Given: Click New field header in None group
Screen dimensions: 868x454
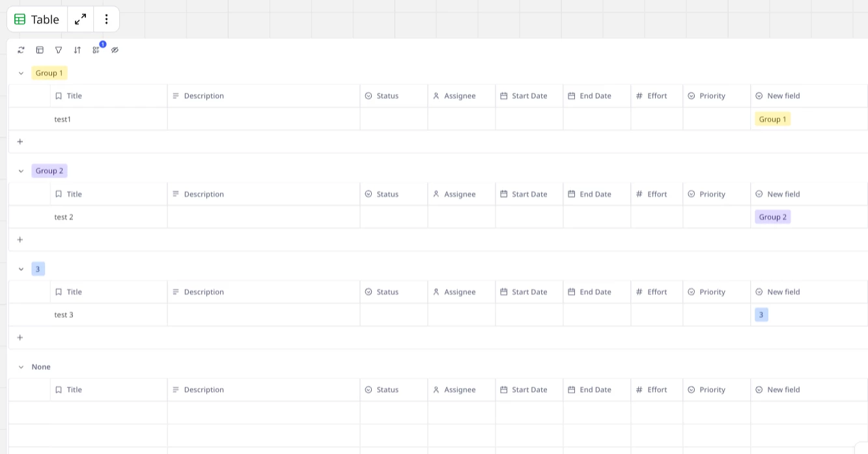Looking at the screenshot, I should pyautogui.click(x=809, y=390).
